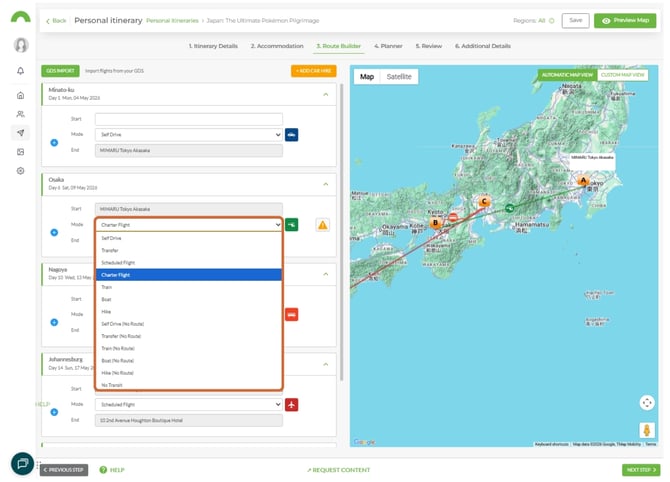Screen dimensions: 670x482
Task: Click the Preview Map button
Action: click(x=625, y=21)
